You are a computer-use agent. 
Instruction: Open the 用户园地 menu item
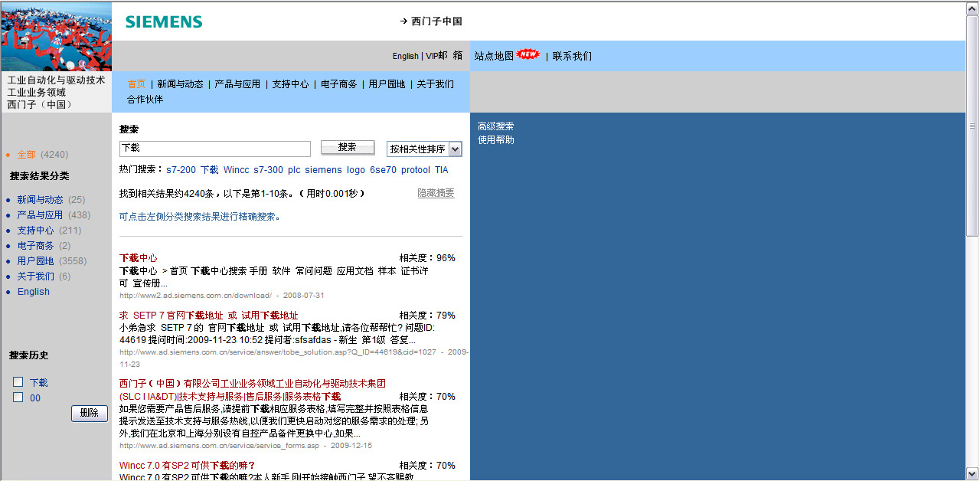[387, 84]
